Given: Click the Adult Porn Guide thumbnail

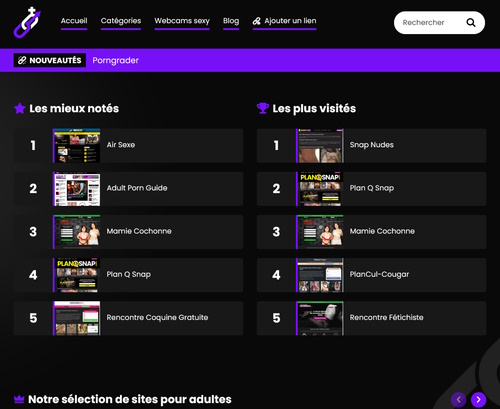Looking at the screenshot, I should tap(77, 189).
